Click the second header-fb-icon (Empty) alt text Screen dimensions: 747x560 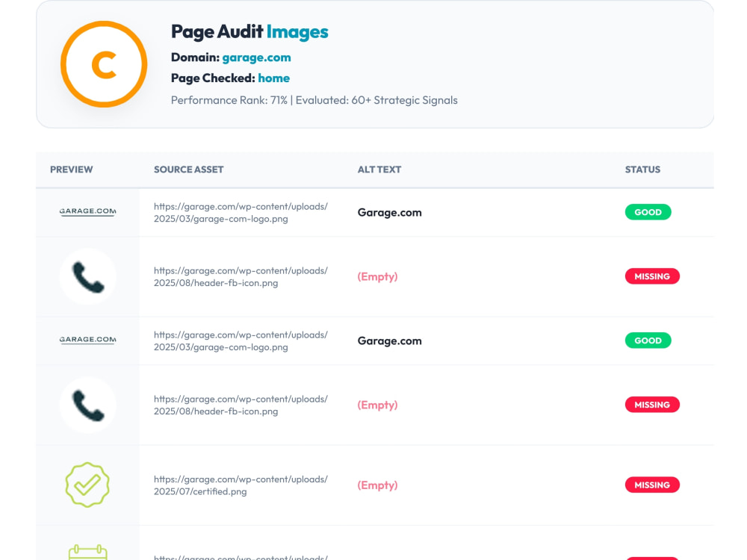(377, 405)
